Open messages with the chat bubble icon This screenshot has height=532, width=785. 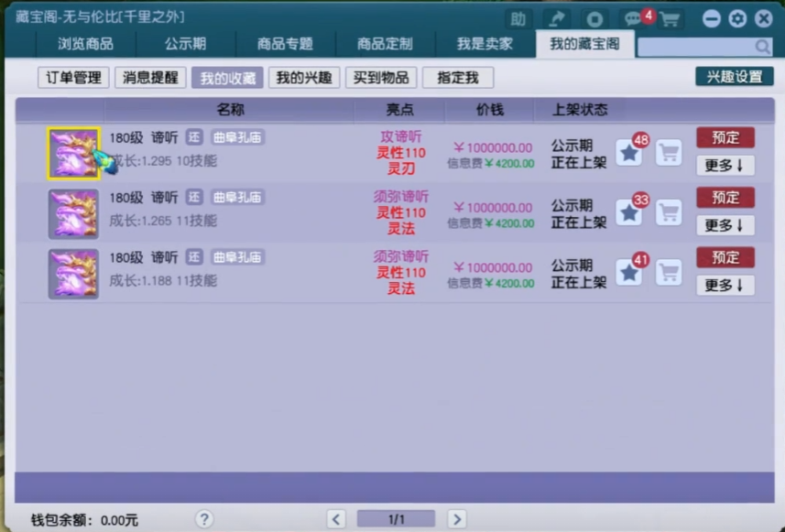[x=632, y=19]
